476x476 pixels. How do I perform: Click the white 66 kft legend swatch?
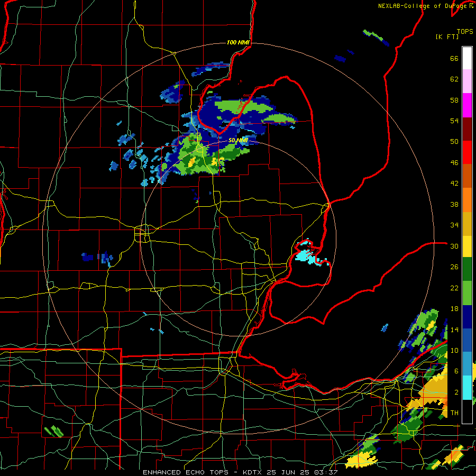(x=467, y=58)
